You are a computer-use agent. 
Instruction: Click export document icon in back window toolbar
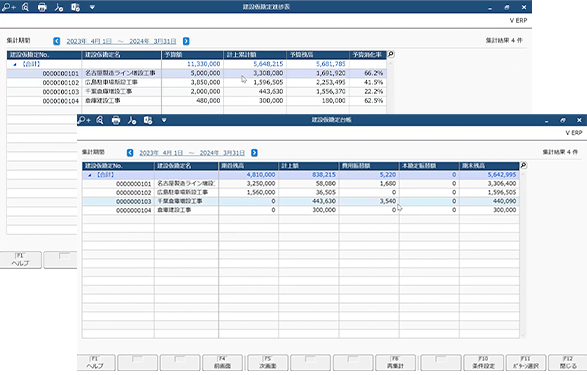75,7
